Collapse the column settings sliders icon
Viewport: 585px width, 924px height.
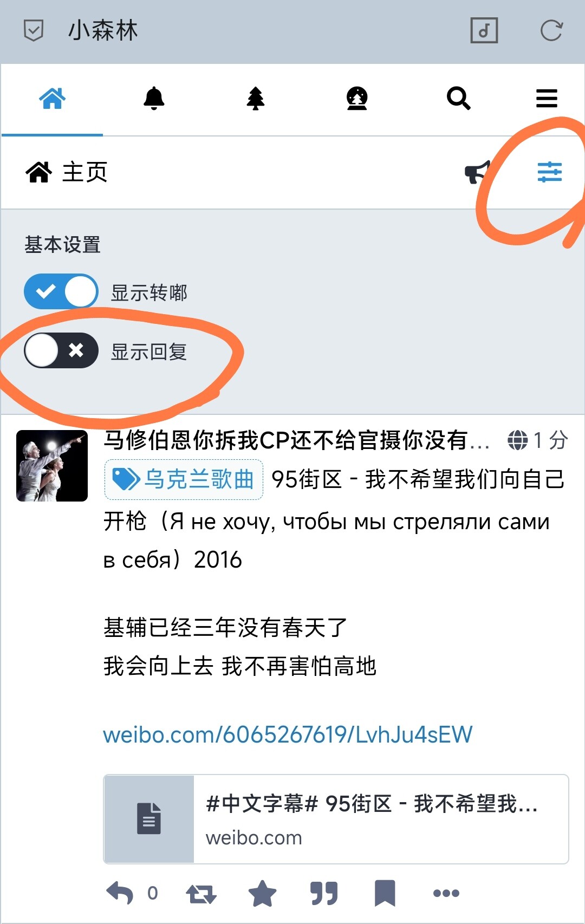click(x=549, y=172)
